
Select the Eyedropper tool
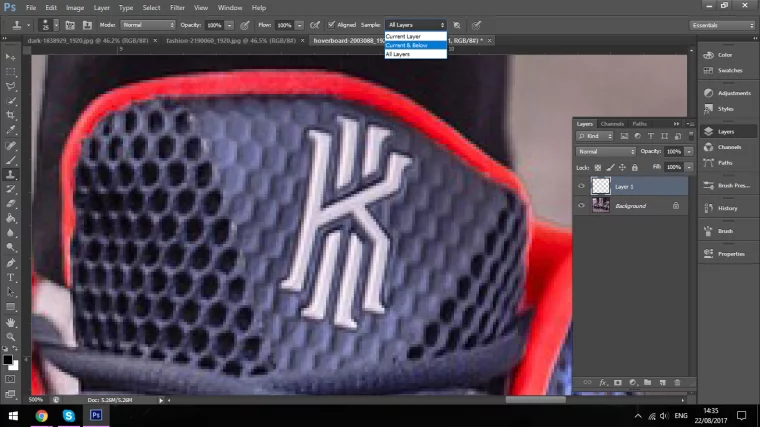tap(10, 130)
